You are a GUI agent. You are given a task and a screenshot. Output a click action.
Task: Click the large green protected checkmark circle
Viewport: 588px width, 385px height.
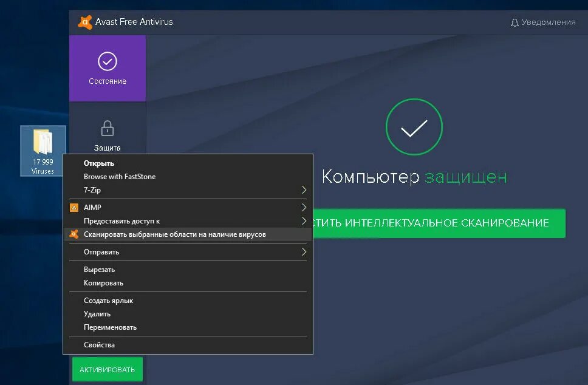click(414, 127)
